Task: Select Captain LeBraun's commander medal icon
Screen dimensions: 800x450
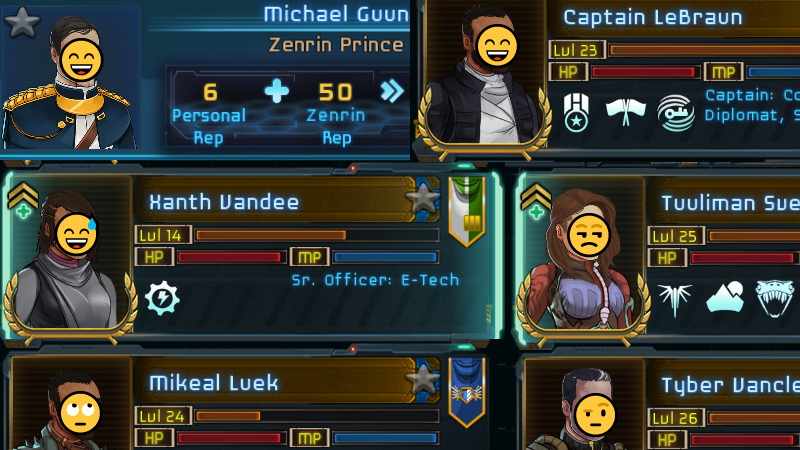Action: tap(576, 112)
